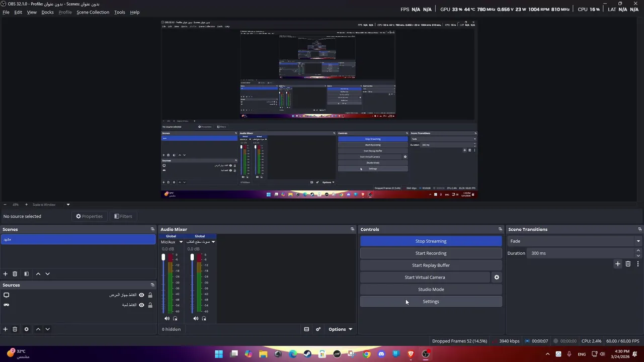Image resolution: width=644 pixels, height=362 pixels.
Task: Hide the game capture source with eye icon
Action: [x=141, y=305]
